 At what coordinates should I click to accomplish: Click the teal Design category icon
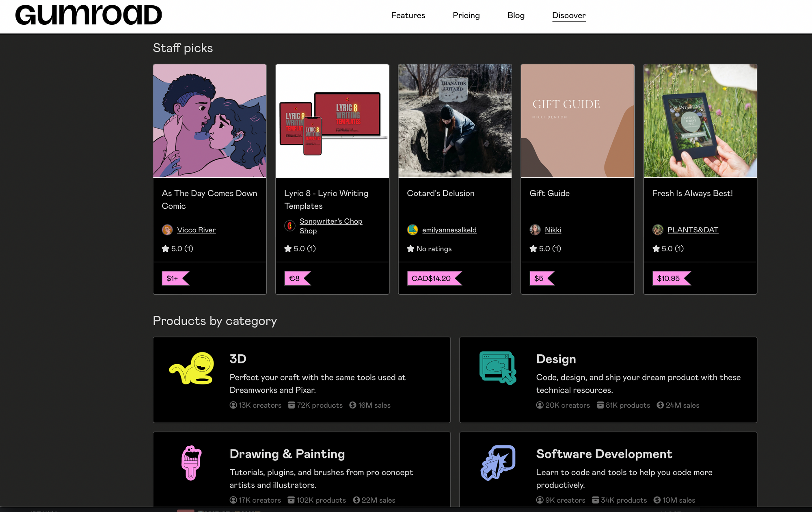pos(498,368)
